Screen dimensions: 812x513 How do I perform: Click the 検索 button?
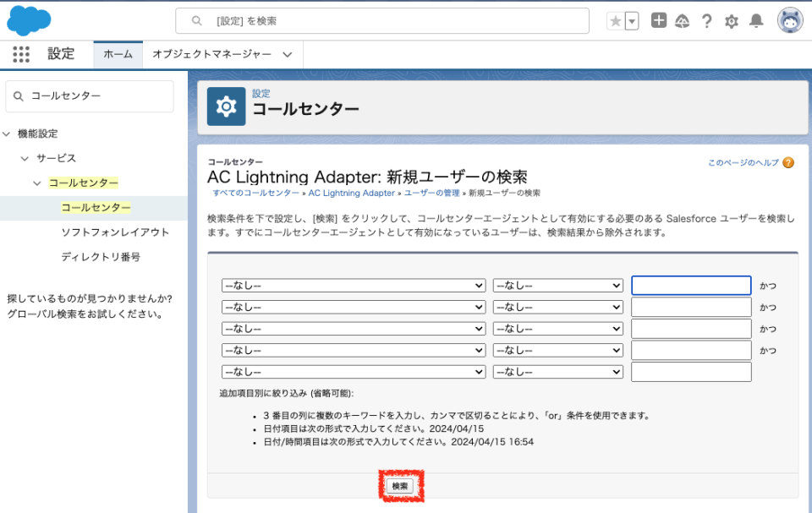(x=400, y=486)
